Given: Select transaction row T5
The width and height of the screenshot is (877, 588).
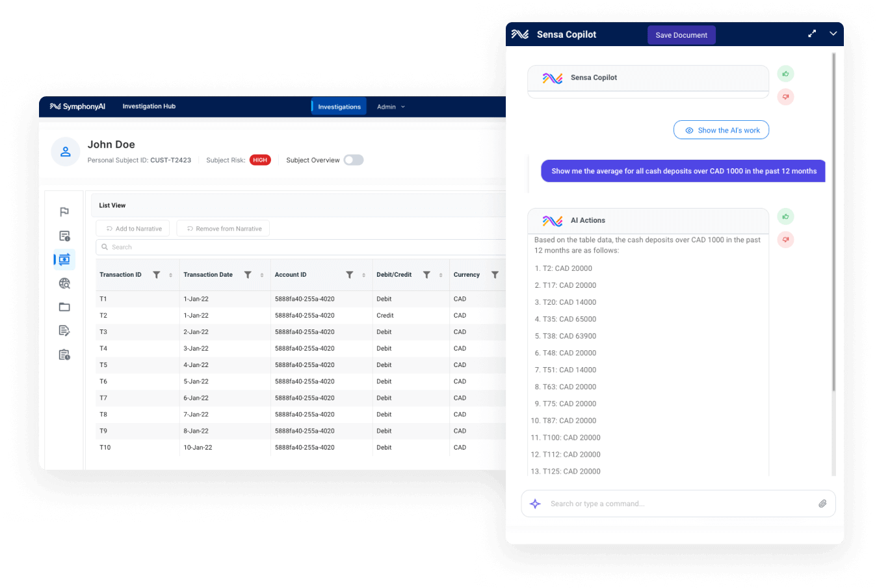Looking at the screenshot, I should (301, 365).
